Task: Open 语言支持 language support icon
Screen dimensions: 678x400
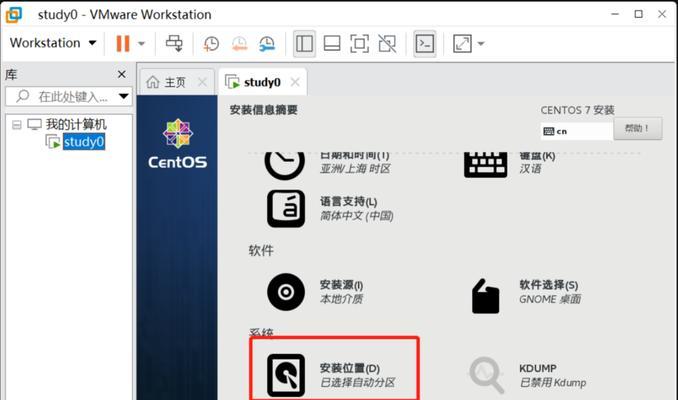Action: (x=286, y=208)
